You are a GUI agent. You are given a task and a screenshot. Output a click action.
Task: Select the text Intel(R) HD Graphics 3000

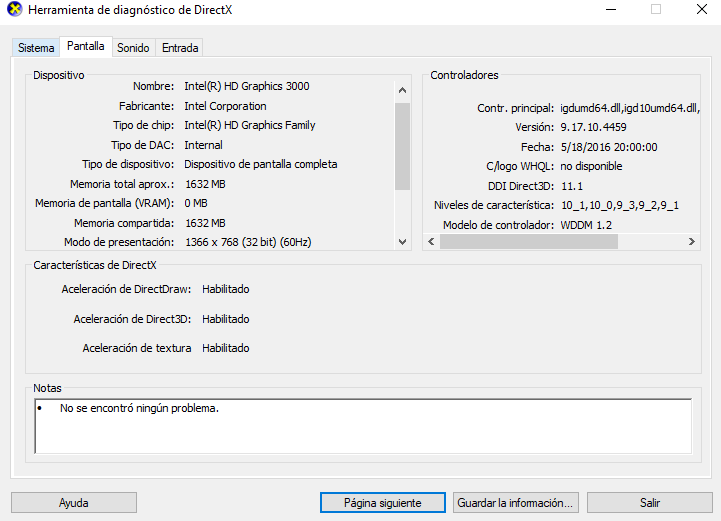[247, 86]
